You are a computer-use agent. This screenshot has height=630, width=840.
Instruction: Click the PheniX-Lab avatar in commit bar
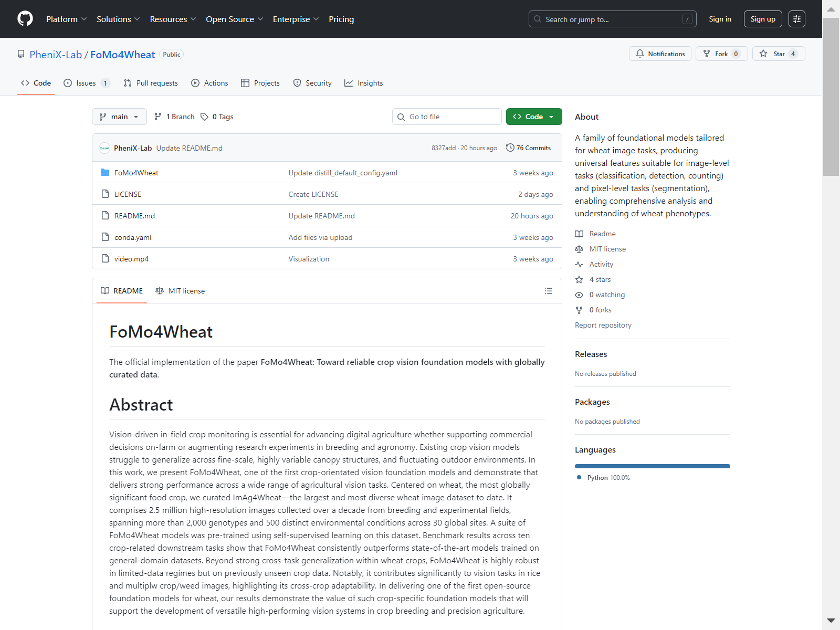pos(104,148)
